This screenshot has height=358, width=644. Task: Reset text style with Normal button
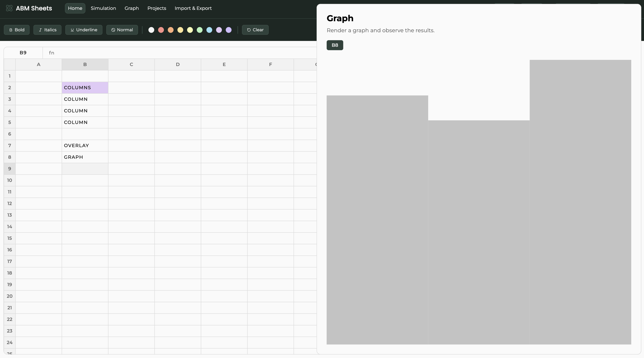coord(122,30)
